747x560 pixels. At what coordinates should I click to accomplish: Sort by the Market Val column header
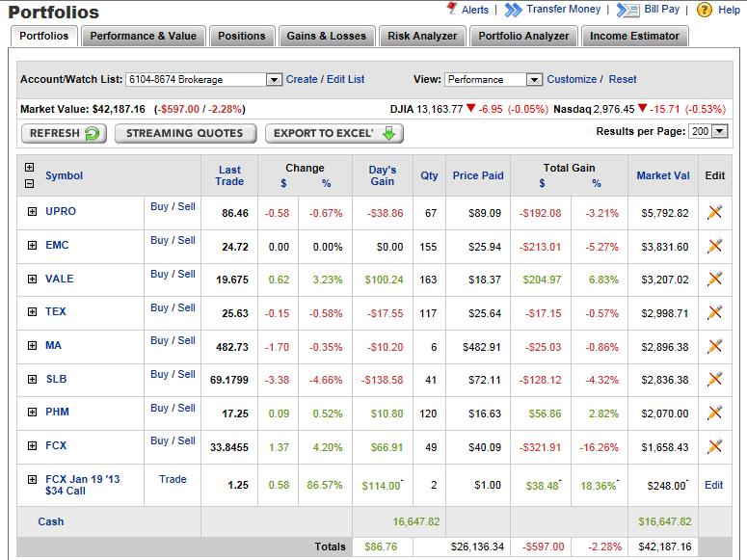(662, 175)
